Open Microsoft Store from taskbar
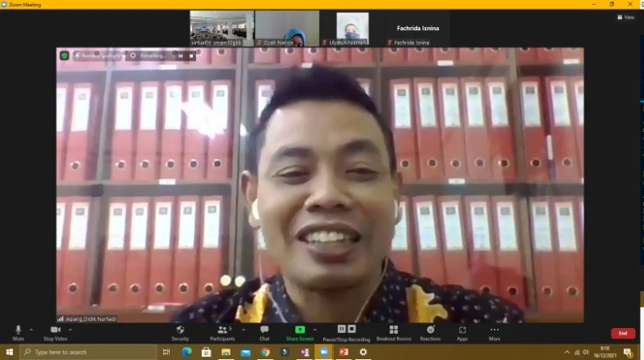Image resolution: width=644 pixels, height=360 pixels. click(206, 352)
